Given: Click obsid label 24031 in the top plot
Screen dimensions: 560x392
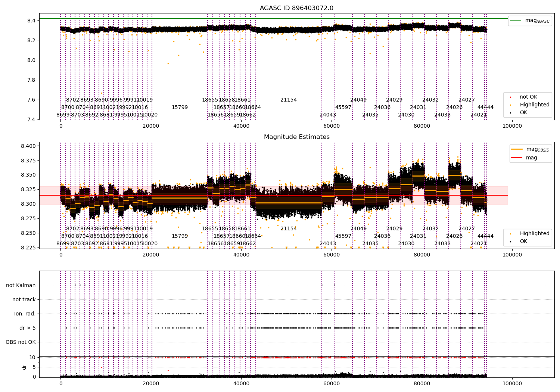Looking at the screenshot, I should (418, 108).
